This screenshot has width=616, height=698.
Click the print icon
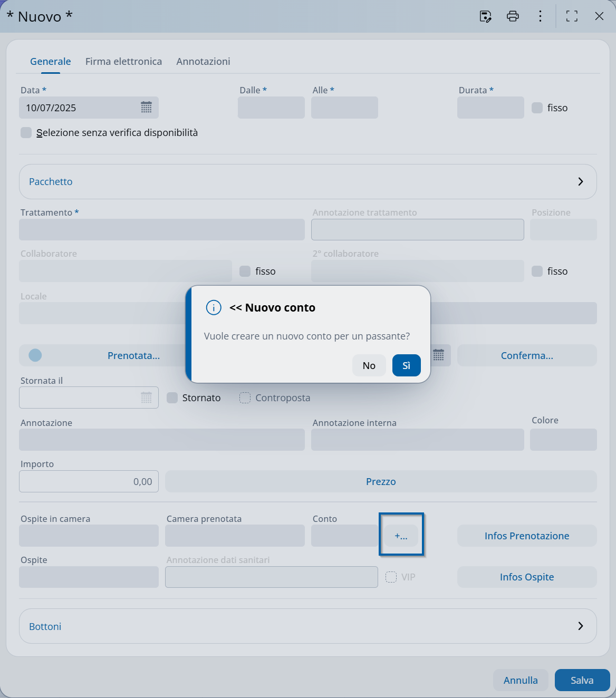point(513,16)
